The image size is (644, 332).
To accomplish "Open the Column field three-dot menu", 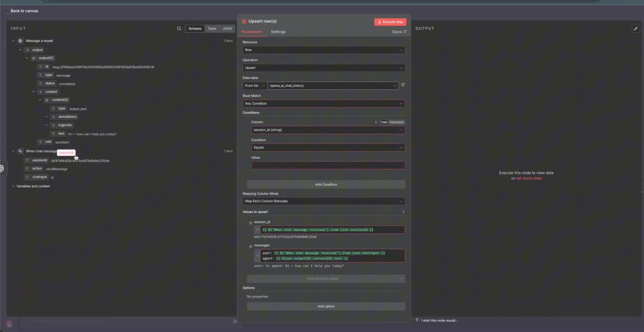I will pos(376,122).
